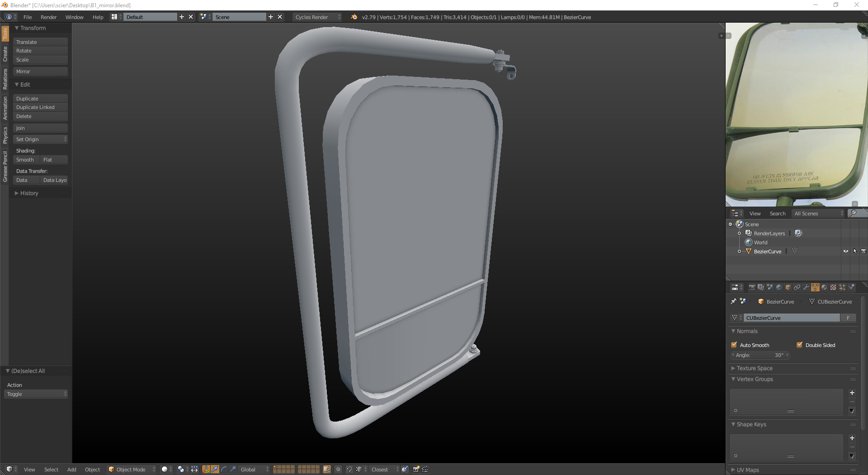
Task: Toggle Auto Smooth checkbox
Action: pyautogui.click(x=734, y=345)
